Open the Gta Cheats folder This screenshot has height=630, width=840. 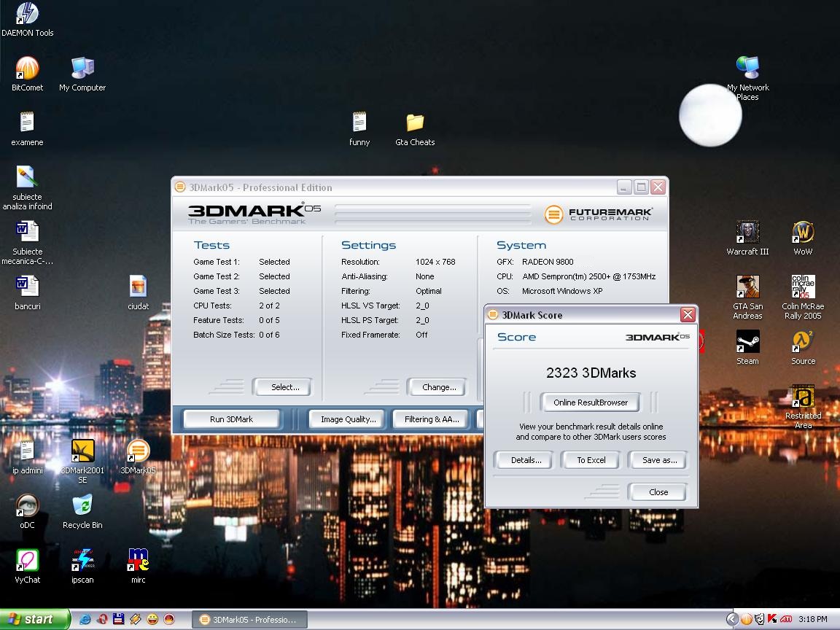point(415,129)
